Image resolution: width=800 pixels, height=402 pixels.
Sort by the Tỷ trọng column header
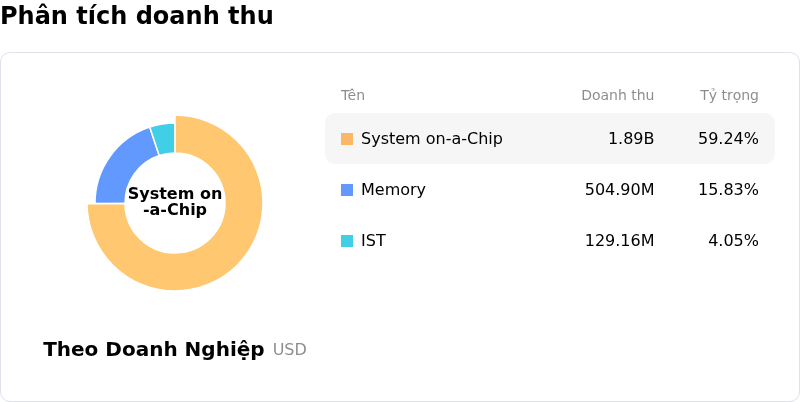[x=729, y=96]
